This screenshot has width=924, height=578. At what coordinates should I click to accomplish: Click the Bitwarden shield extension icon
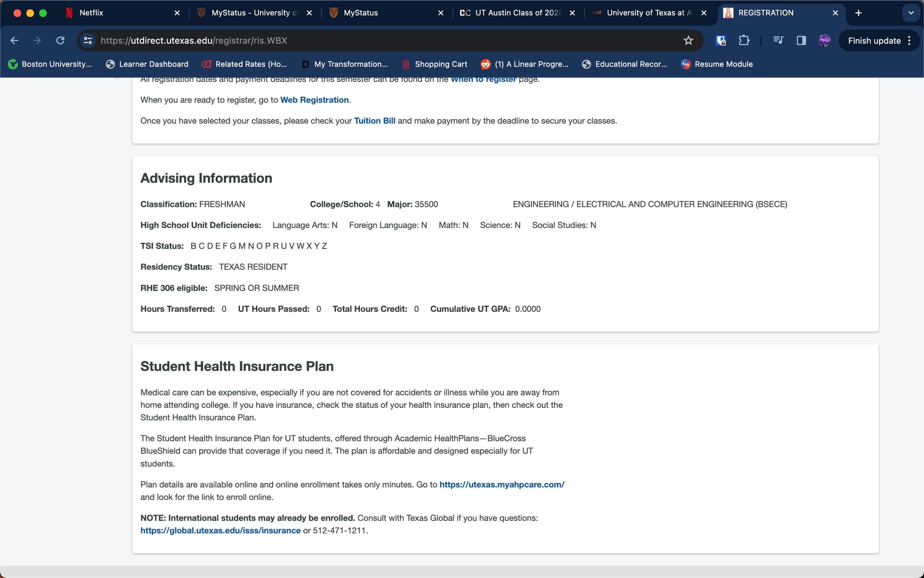click(x=720, y=40)
